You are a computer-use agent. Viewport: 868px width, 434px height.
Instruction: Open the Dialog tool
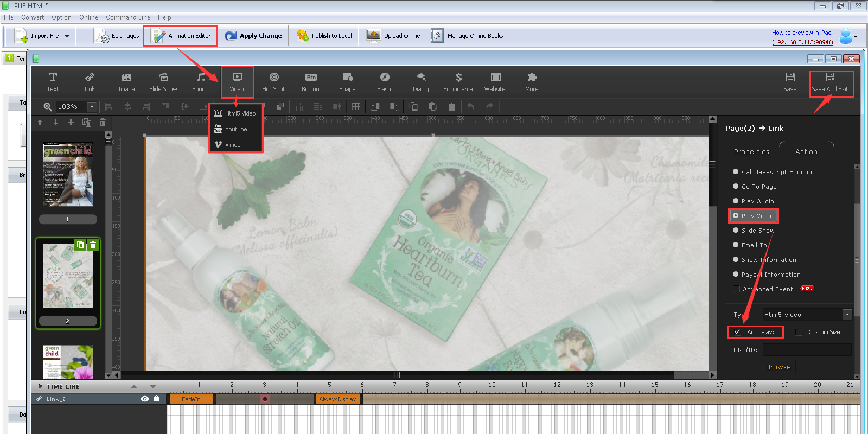421,82
